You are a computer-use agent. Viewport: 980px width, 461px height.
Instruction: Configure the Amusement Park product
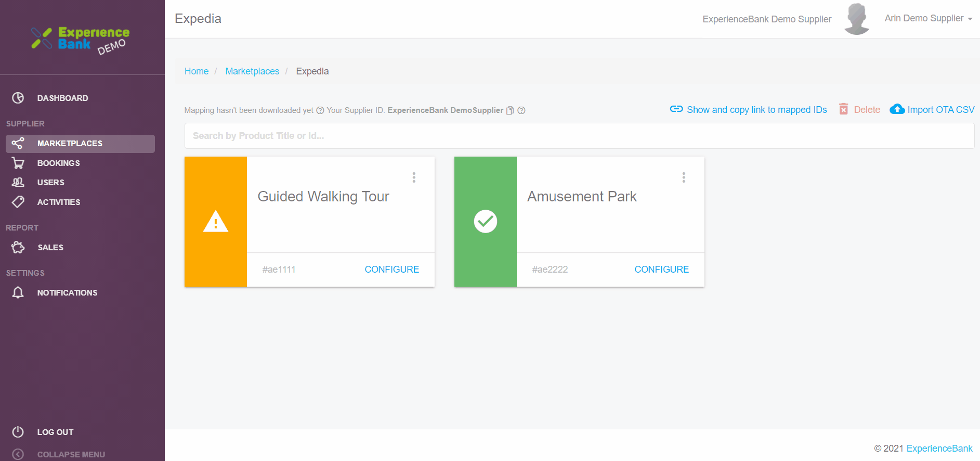point(661,270)
